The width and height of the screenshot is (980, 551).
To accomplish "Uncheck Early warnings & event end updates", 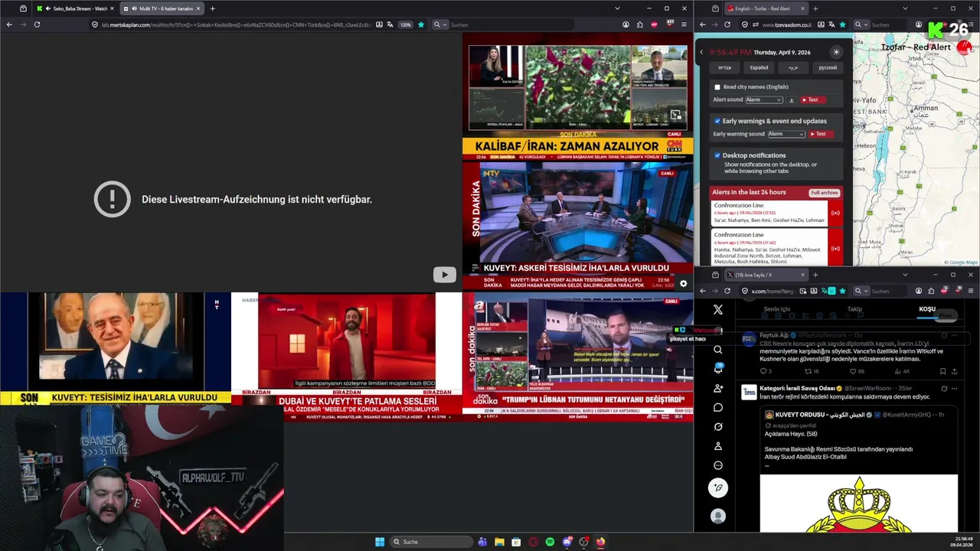I will tap(717, 121).
